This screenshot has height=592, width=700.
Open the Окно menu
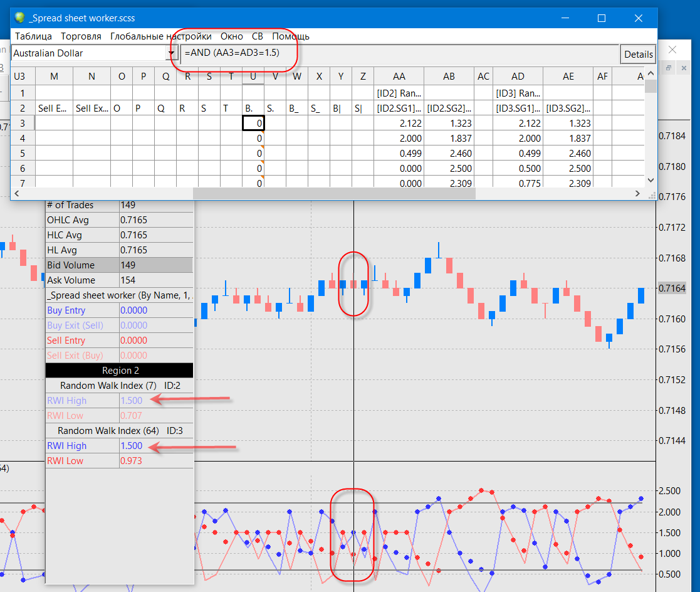tap(232, 36)
